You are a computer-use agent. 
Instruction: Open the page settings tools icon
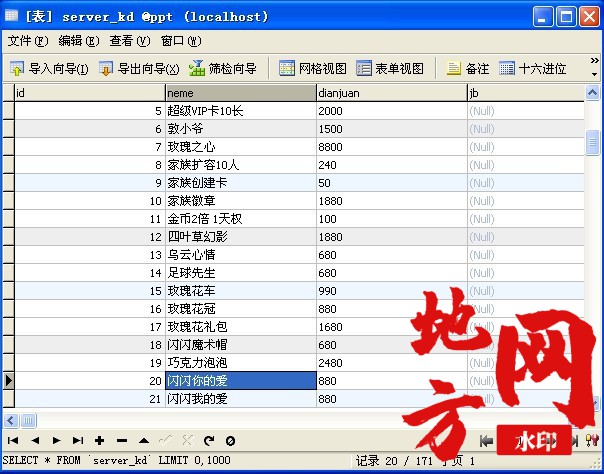(x=592, y=441)
